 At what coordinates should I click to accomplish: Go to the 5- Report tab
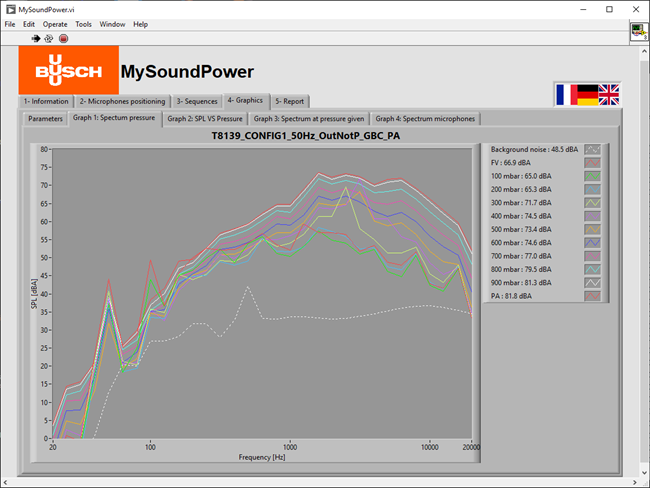[x=291, y=101]
